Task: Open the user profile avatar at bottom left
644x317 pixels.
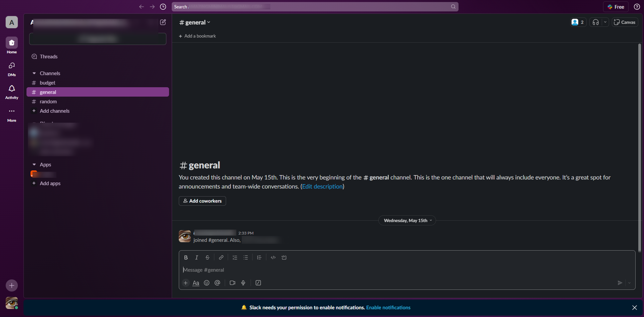Action: click(x=12, y=303)
